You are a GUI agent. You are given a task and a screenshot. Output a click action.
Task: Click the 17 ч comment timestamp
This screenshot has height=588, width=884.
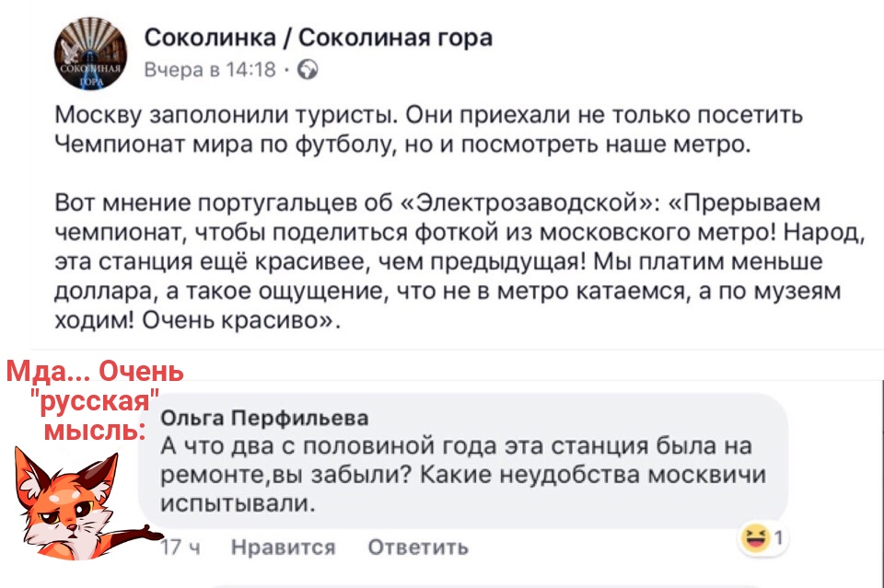click(175, 548)
